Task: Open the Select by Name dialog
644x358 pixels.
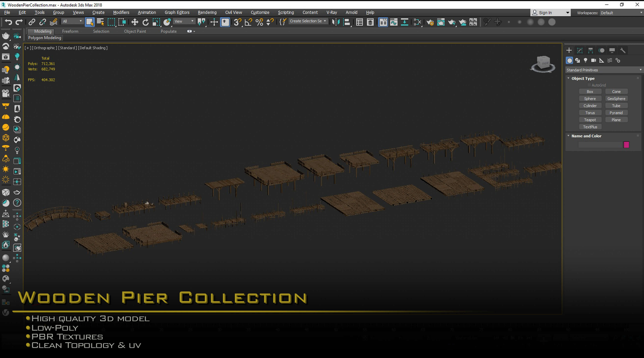Action: coord(100,22)
